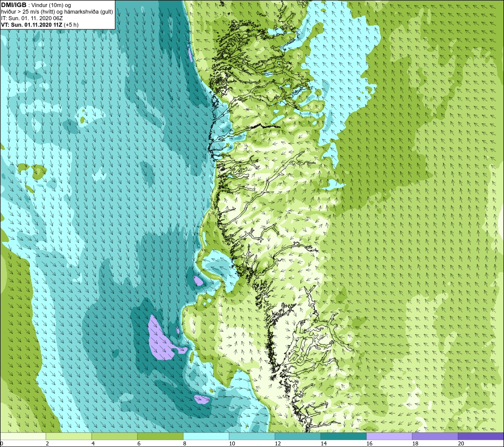Click the legend scale label '16'
Screen dimensions: 504x447
coord(369,443)
